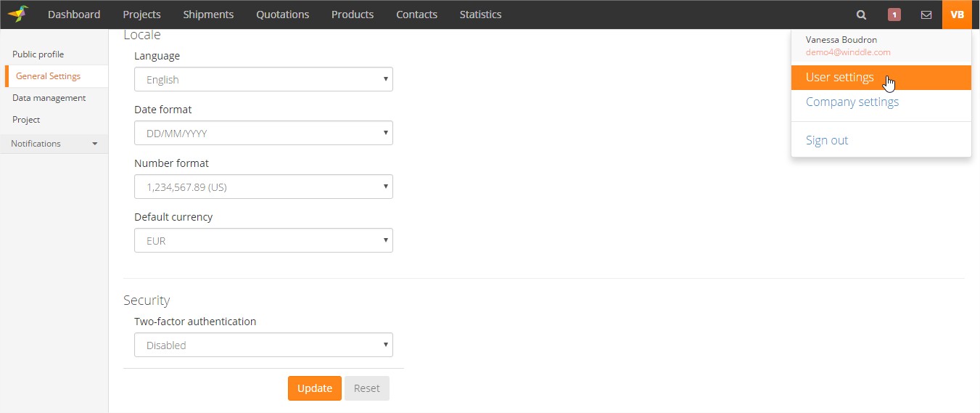Click the VB user avatar
The height and width of the screenshot is (413, 980).
[x=957, y=15]
